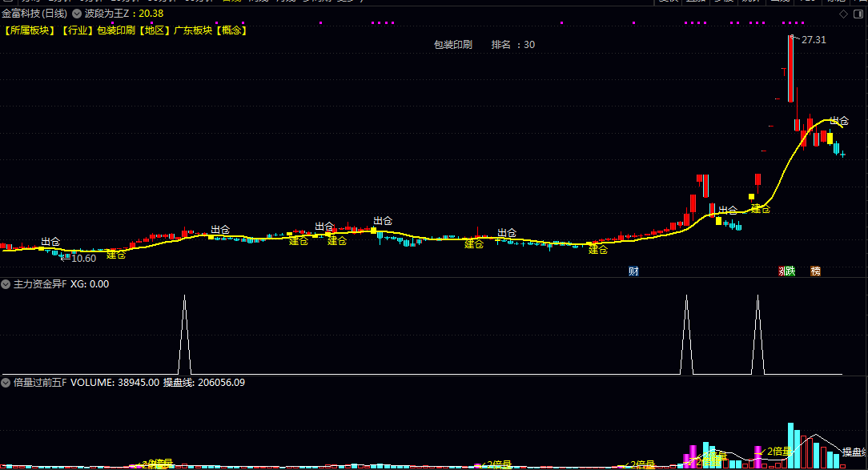The image size is (868, 470).
Task: Open the orange 榜 event marker
Action: click(x=815, y=271)
